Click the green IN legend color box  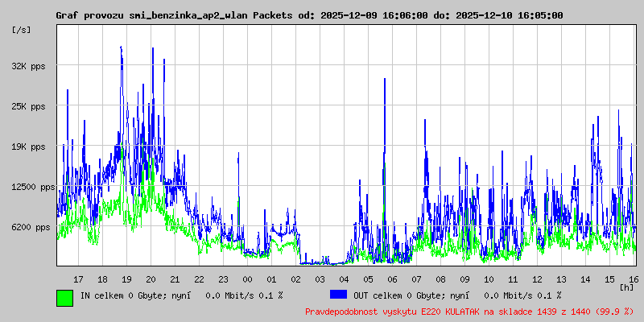pos(65,298)
